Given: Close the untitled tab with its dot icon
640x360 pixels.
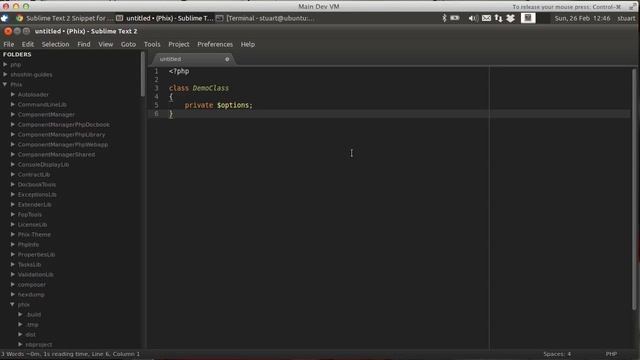Looking at the screenshot, I should point(227,59).
